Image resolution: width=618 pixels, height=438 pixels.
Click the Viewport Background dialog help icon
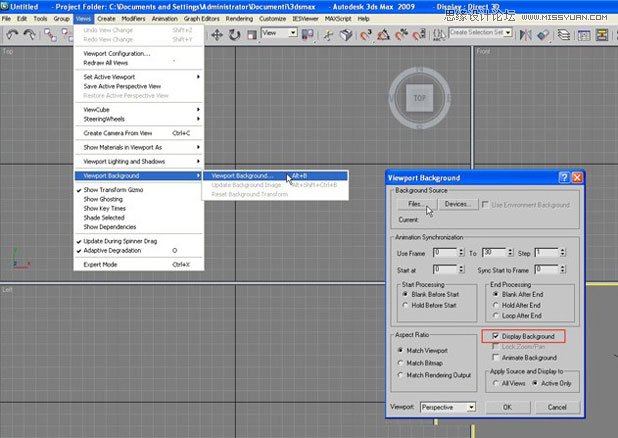[x=564, y=177]
